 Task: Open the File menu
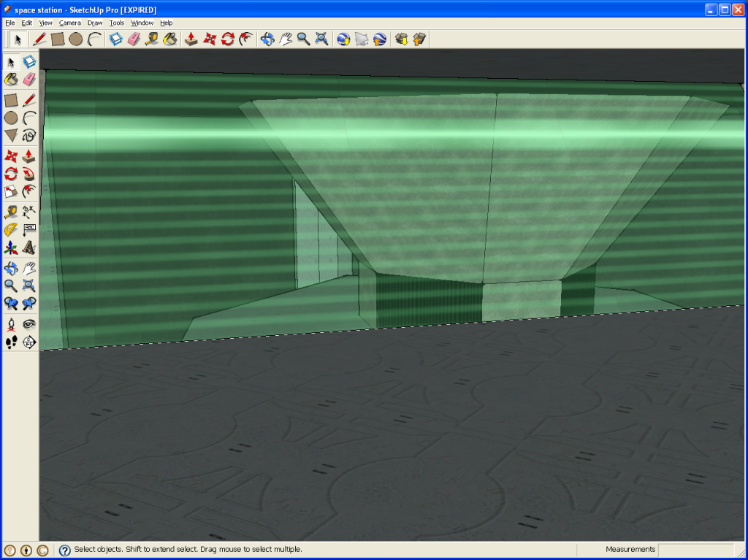[x=9, y=23]
